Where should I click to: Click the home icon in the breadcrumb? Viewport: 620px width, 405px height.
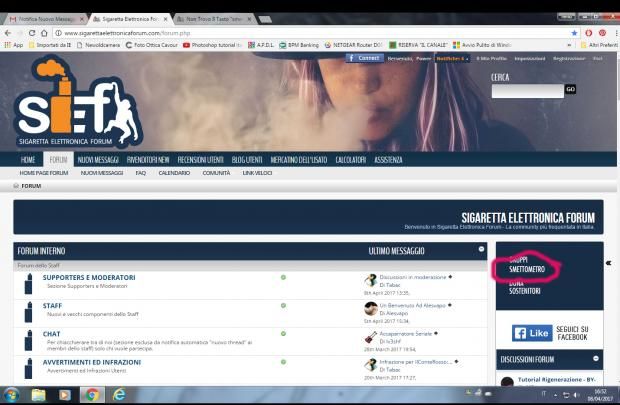[16, 186]
